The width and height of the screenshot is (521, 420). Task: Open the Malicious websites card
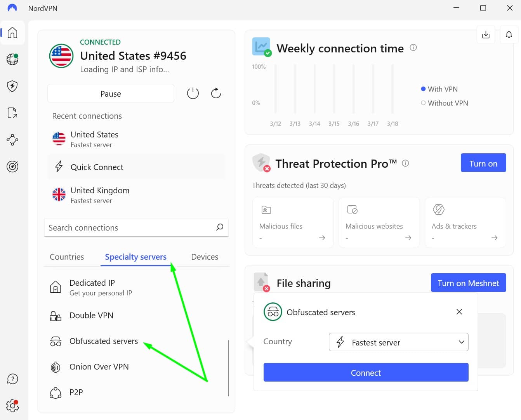pos(379,222)
